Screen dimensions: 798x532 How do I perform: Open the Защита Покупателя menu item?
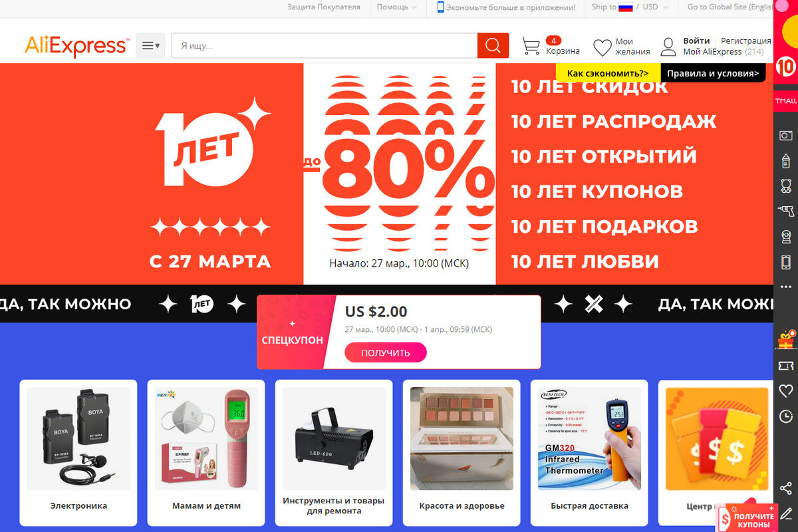pyautogui.click(x=324, y=7)
